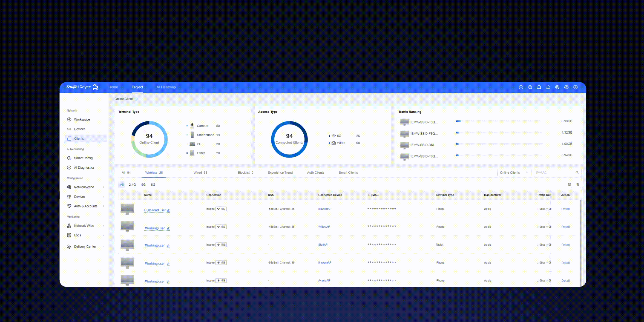Click Detail for the Tablet row

coord(565,245)
